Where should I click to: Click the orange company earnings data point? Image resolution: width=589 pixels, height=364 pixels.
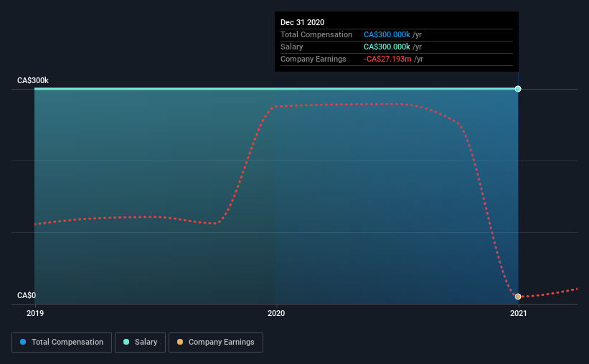click(x=518, y=297)
